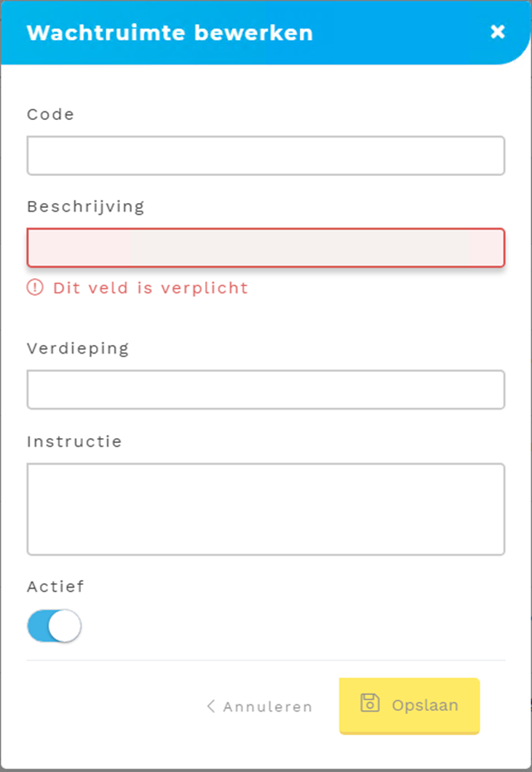Click the Beschrijving label text
This screenshot has height=772, width=532.
tap(85, 207)
